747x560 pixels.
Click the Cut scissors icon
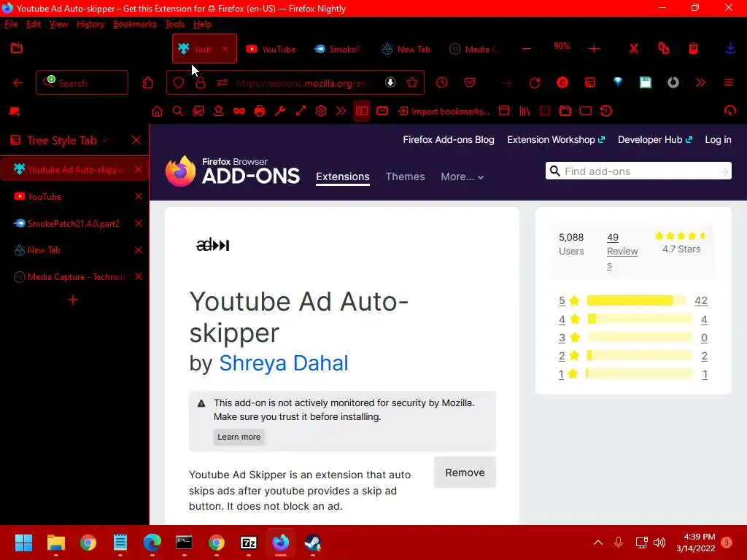coord(634,49)
